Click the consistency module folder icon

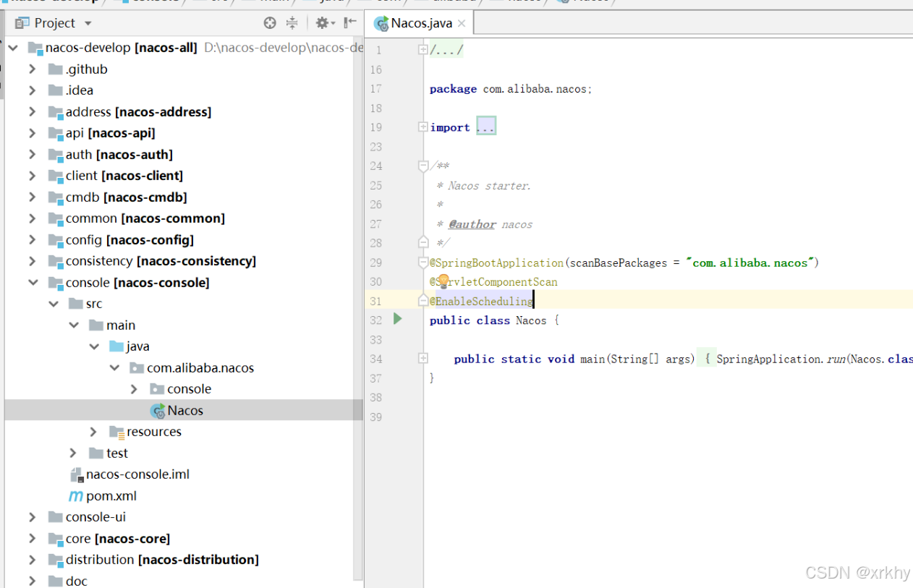click(56, 261)
